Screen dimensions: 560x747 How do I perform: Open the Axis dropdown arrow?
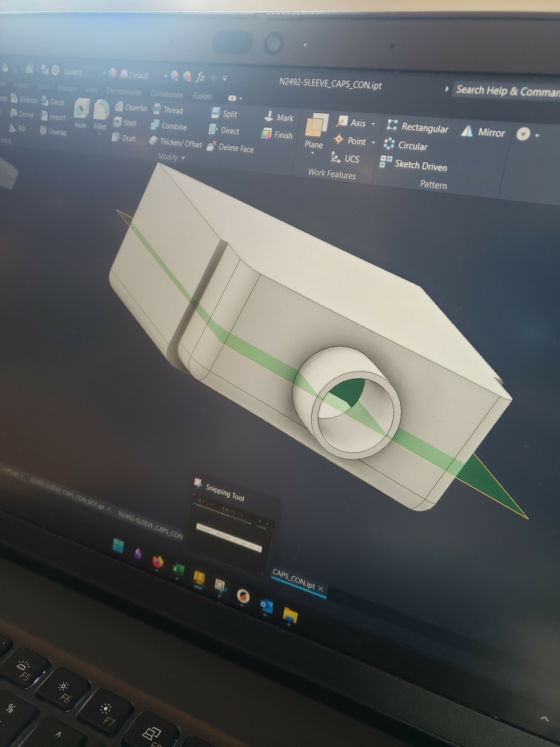(373, 124)
